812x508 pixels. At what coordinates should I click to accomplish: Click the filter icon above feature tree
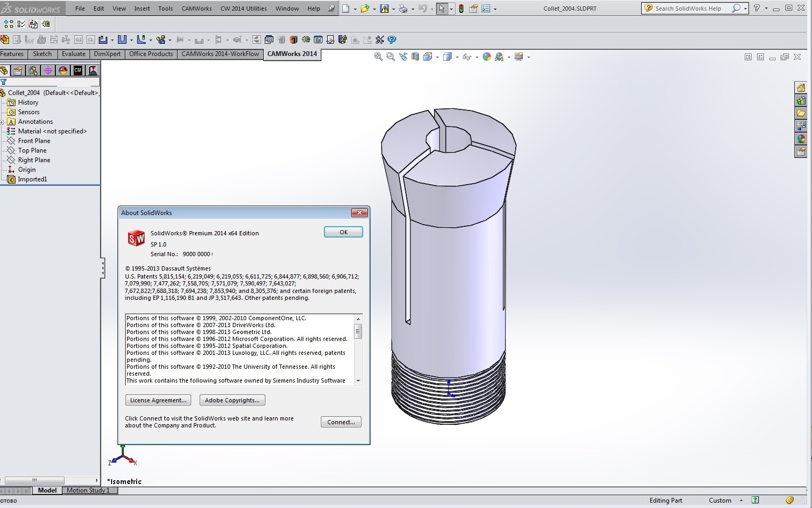click(4, 82)
